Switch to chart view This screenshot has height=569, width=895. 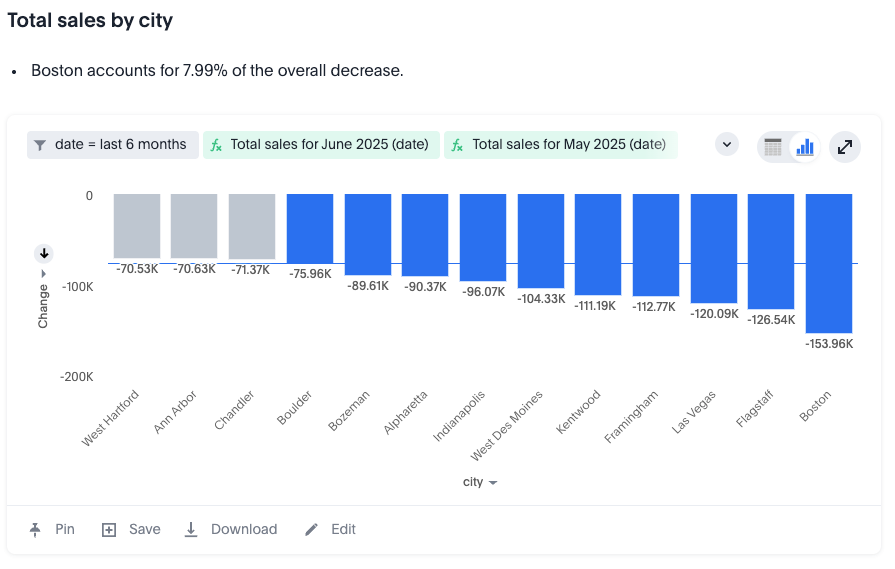click(804, 147)
